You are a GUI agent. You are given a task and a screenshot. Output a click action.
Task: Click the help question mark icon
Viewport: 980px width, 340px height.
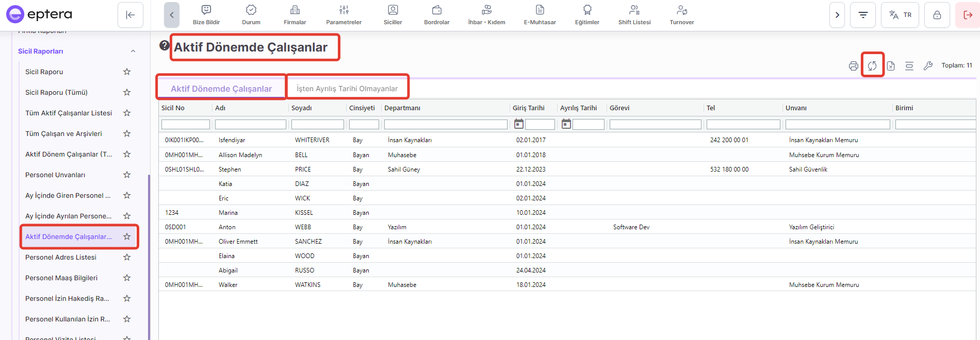(165, 45)
